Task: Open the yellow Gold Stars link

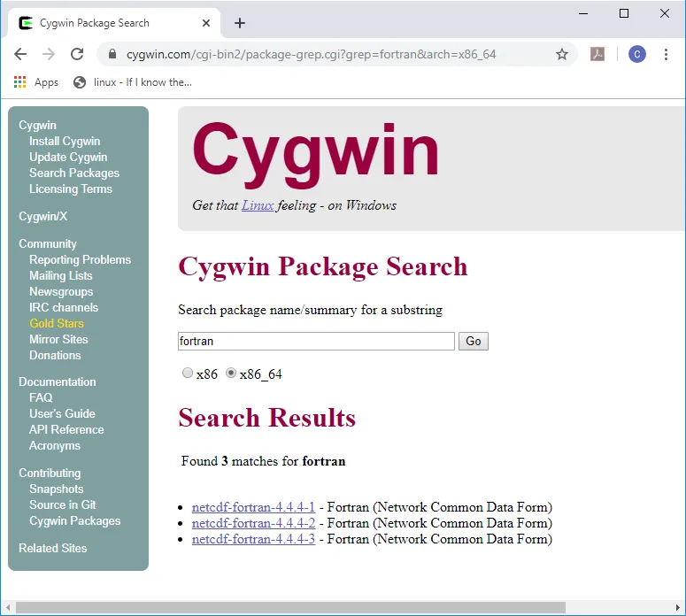Action: click(57, 323)
